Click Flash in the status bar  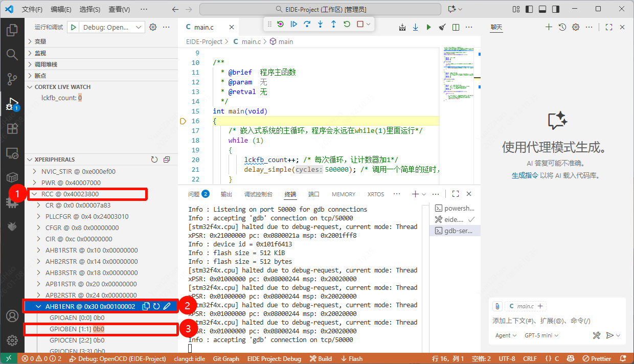[352, 358]
